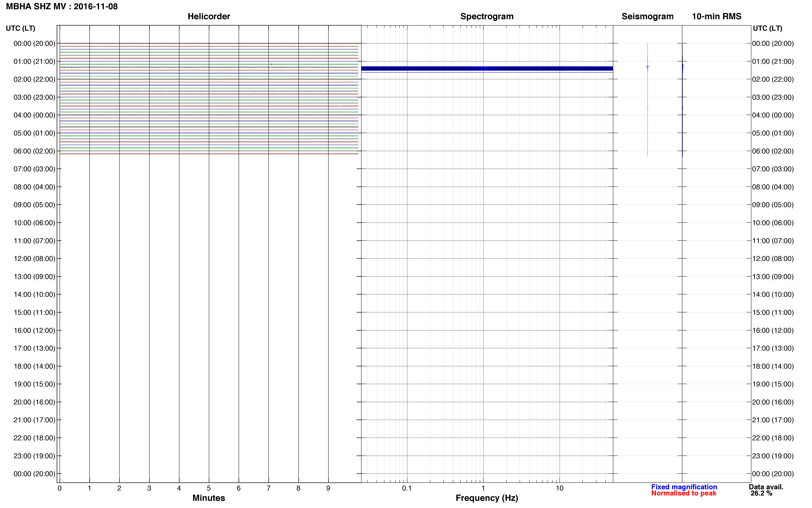Click the left '17:00 (13:00)' time label

coord(34,348)
